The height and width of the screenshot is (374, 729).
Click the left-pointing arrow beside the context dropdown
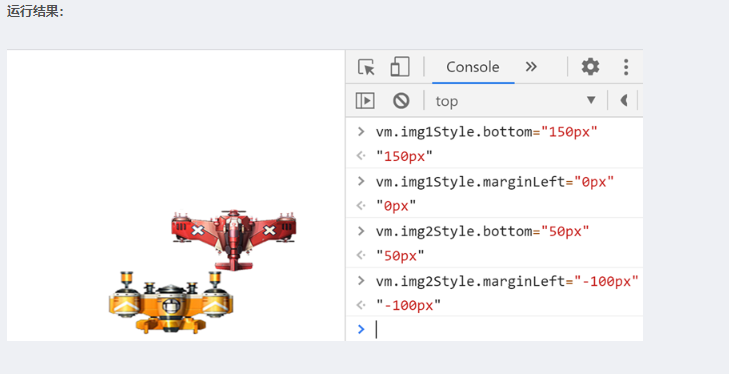tap(624, 100)
